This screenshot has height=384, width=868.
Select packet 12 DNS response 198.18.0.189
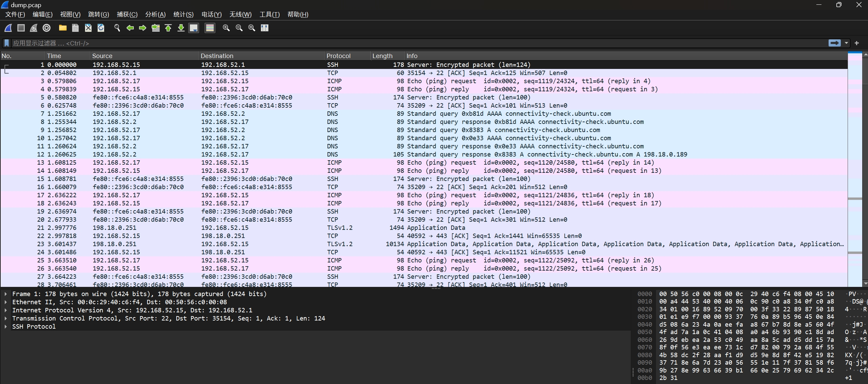click(424, 154)
